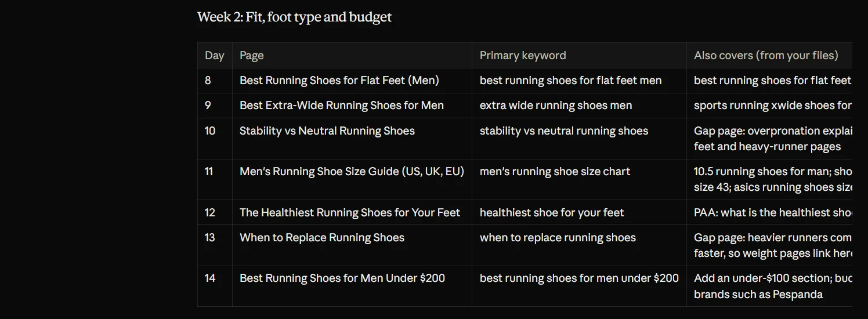
Task: Click the 'Page' column header
Action: [x=352, y=56]
